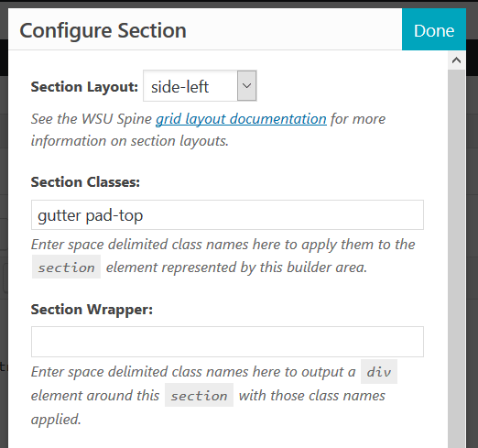478x448 pixels.
Task: Click the "div" code tag
Action: click(379, 372)
